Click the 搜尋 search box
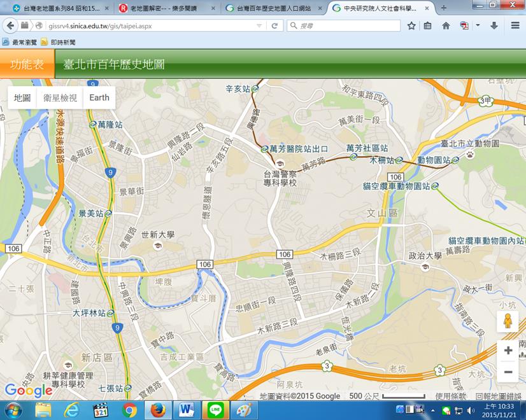Viewport: 526px width, 420px height. pos(344,26)
